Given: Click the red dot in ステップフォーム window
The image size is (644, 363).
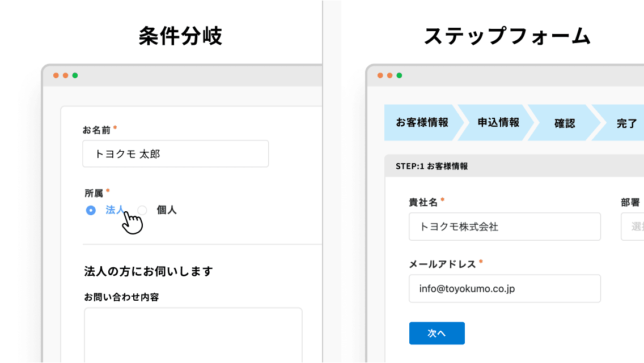Looking at the screenshot, I should pyautogui.click(x=380, y=75).
